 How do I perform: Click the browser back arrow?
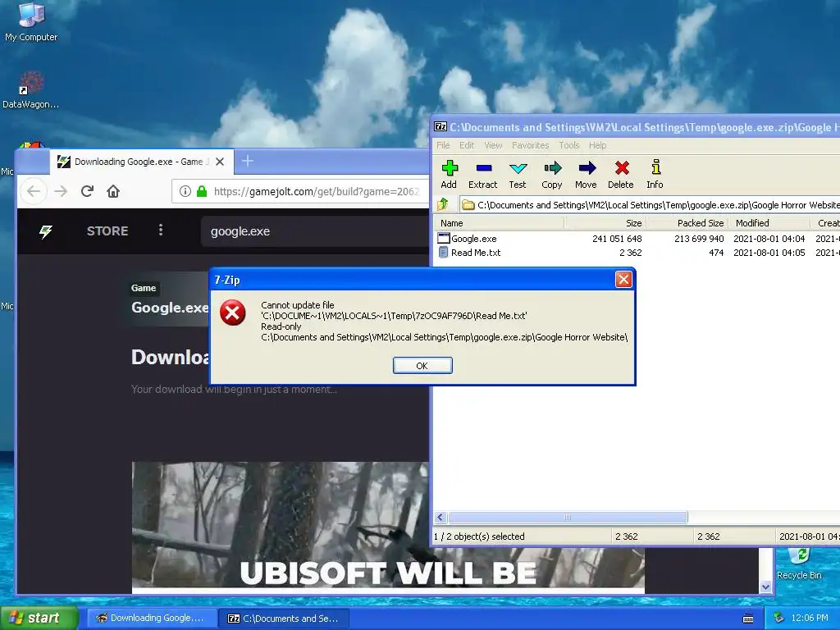tap(34, 191)
